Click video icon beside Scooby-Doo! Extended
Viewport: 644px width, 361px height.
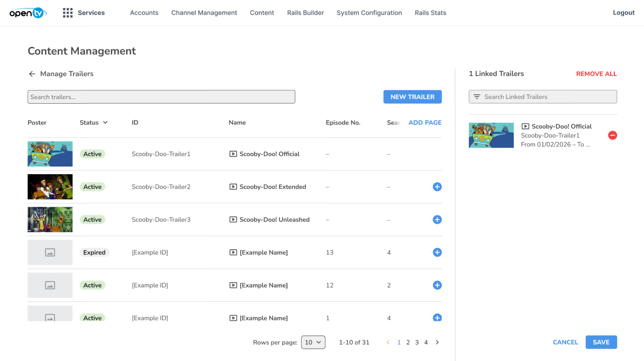click(233, 187)
